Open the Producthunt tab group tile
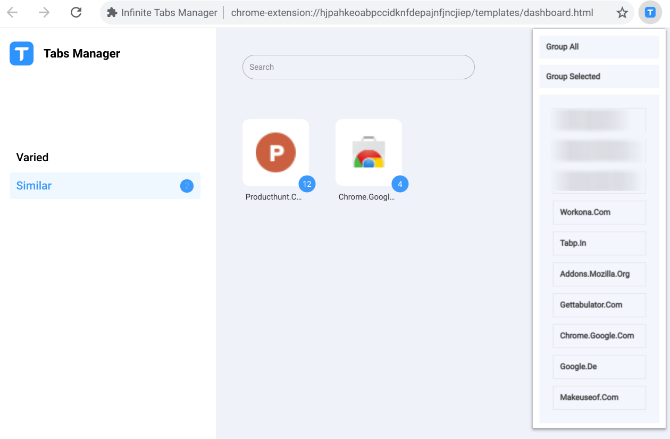The width and height of the screenshot is (670, 439). tap(276, 153)
